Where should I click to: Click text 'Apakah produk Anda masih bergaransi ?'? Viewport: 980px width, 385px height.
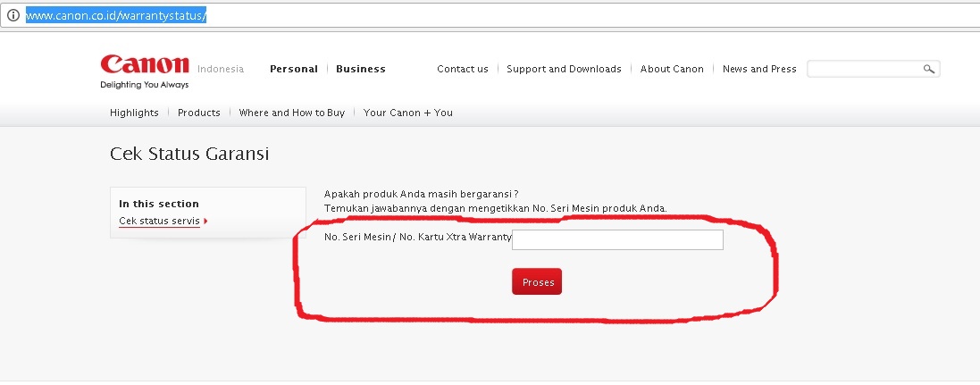pyautogui.click(x=422, y=195)
